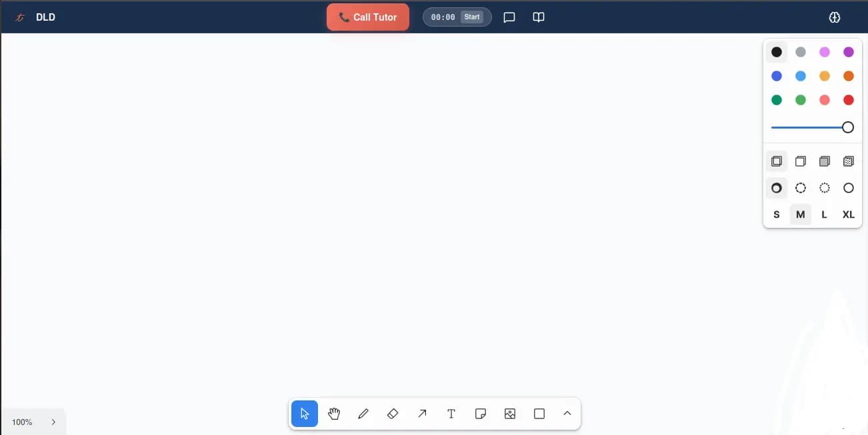Select the Rectangle shape tool
Screen dimensions: 868x435
[x=539, y=414]
